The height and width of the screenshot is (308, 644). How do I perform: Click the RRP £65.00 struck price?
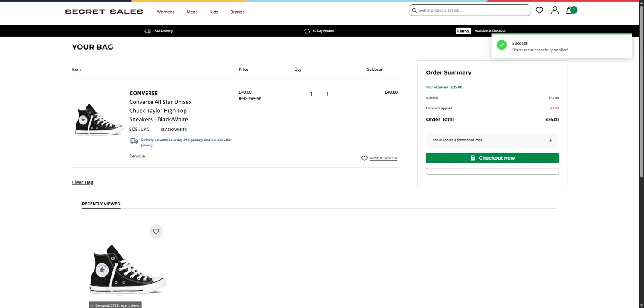(250, 99)
